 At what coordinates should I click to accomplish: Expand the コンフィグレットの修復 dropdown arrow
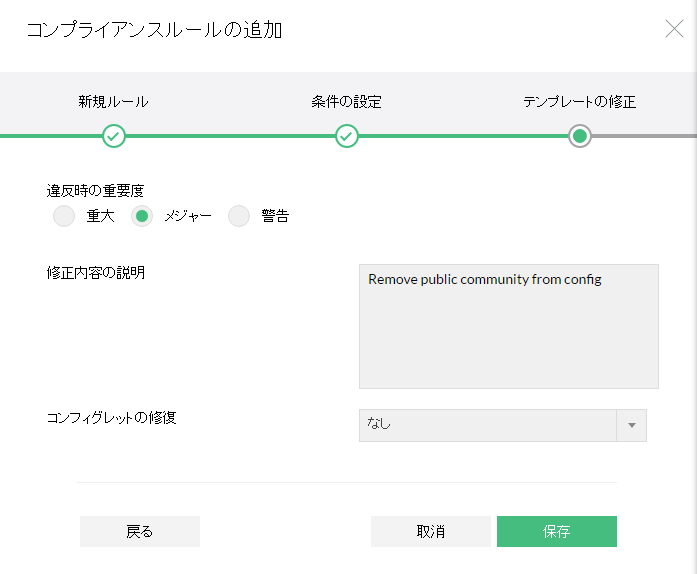(632, 425)
